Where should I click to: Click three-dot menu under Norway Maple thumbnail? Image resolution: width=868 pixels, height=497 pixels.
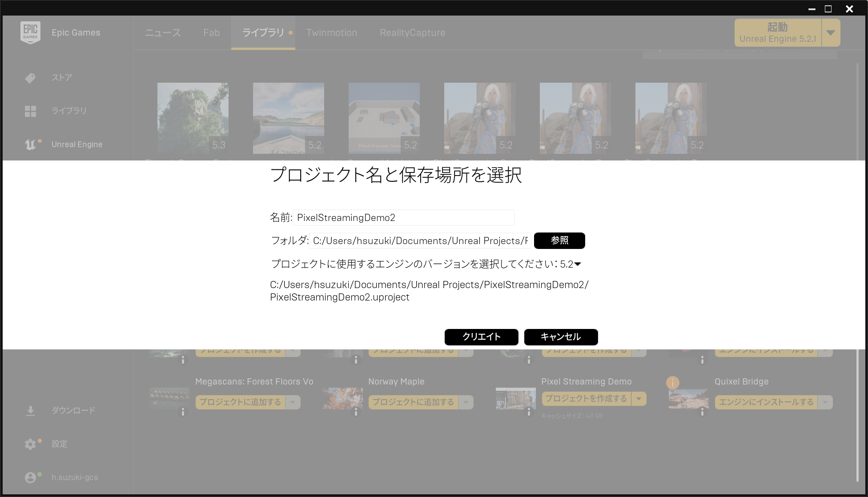click(x=356, y=412)
